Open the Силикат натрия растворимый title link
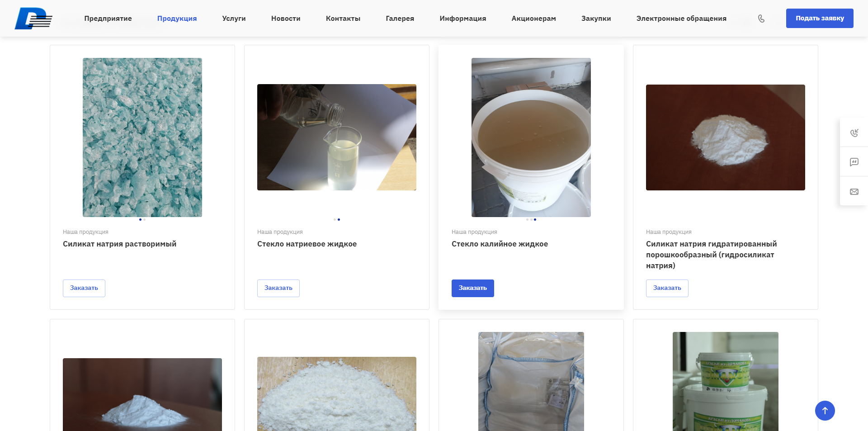Image resolution: width=868 pixels, height=431 pixels. (x=119, y=244)
